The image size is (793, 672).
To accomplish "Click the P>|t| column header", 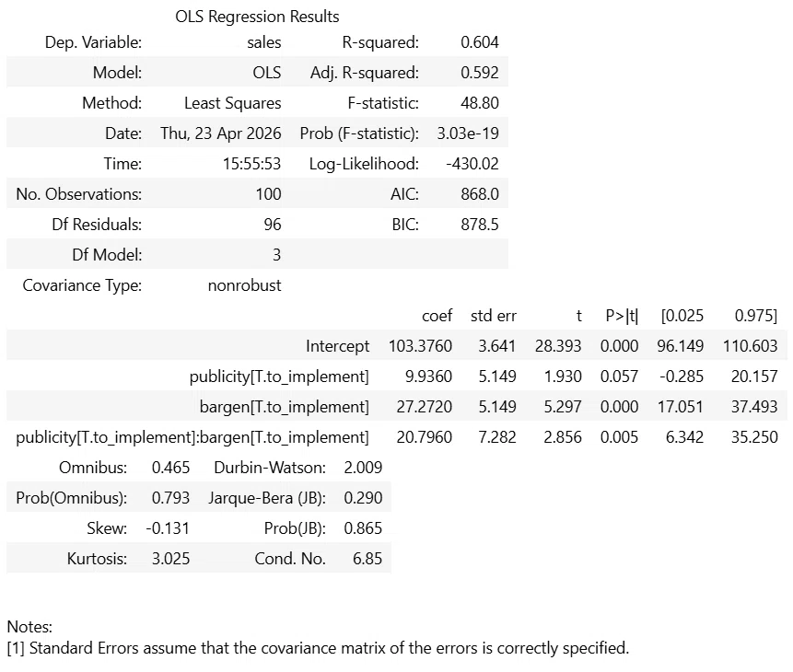I will coord(622,316).
